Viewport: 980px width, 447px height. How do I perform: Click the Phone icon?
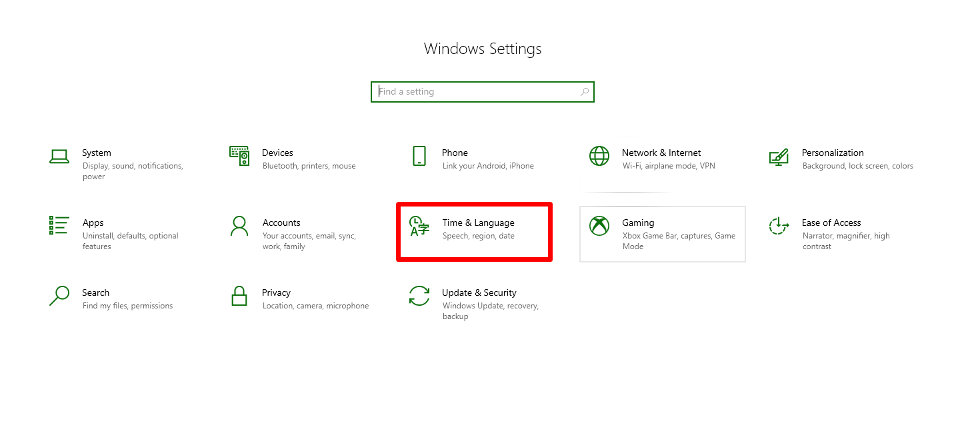[419, 156]
